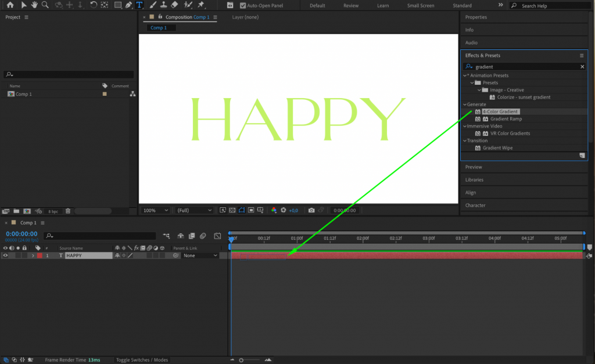Apply the 4-Color Gradient preset

pyautogui.click(x=501, y=111)
